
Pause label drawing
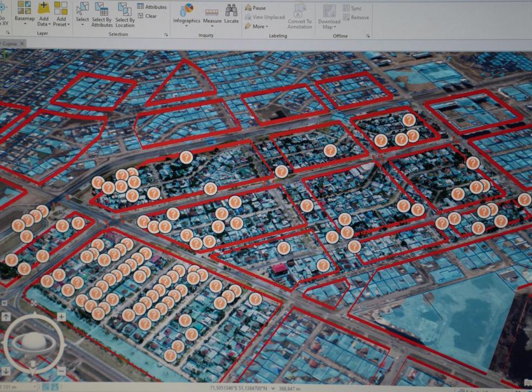click(x=255, y=8)
